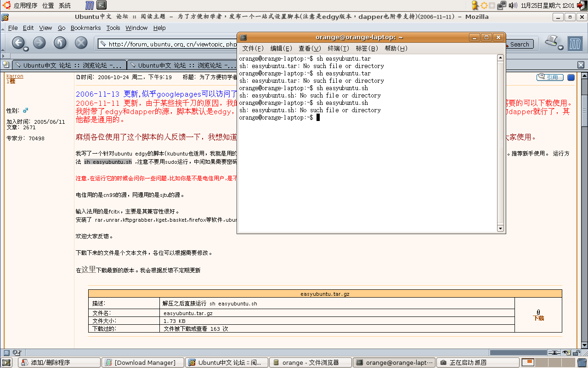Viewport: 588px width, 368px height.
Task: Open the 帮助(H) menu in the terminal
Action: pos(396,48)
